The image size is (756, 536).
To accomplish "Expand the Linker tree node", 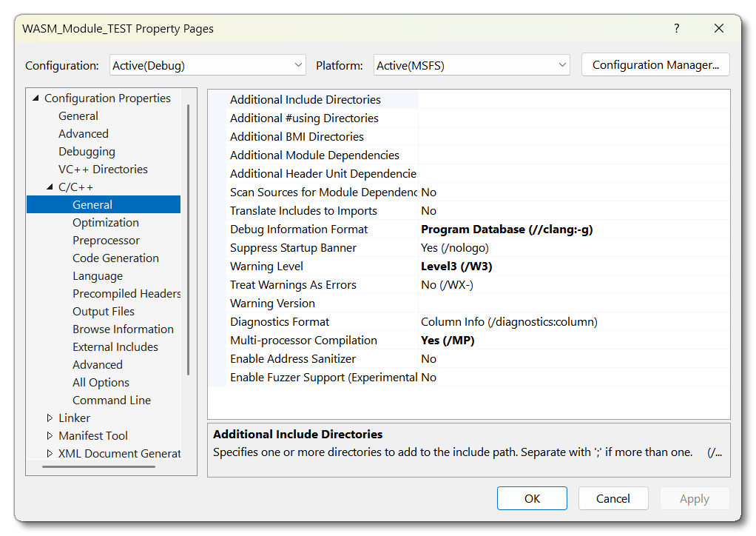I will point(50,418).
